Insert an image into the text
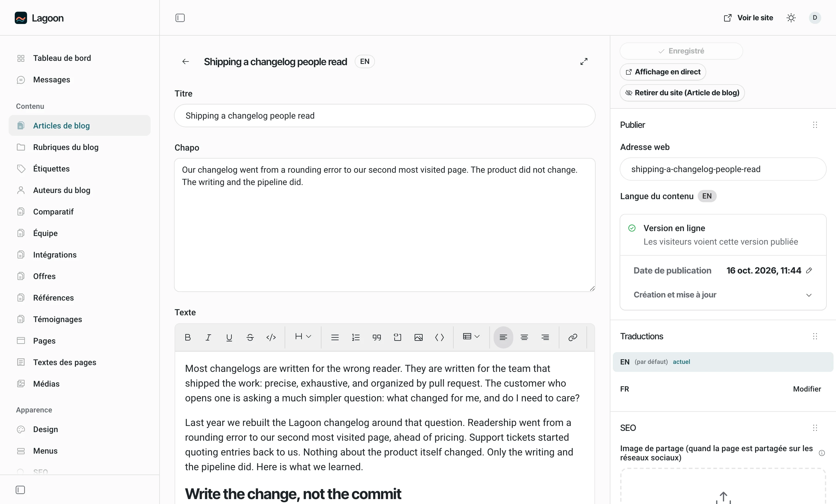This screenshot has width=836, height=504. 418,337
